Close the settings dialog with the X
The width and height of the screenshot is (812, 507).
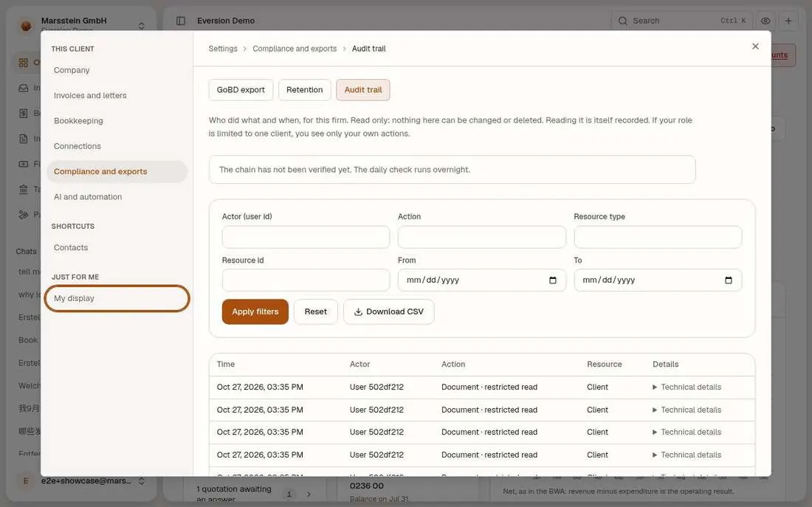(755, 46)
